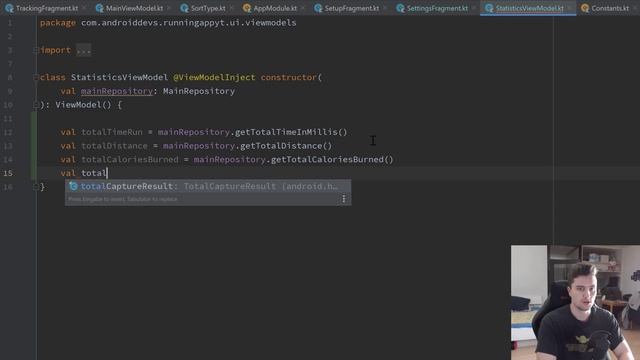The height and width of the screenshot is (360, 640).
Task: Click the file icon on StatisticsViewModel.kt tab
Action: (x=489, y=8)
